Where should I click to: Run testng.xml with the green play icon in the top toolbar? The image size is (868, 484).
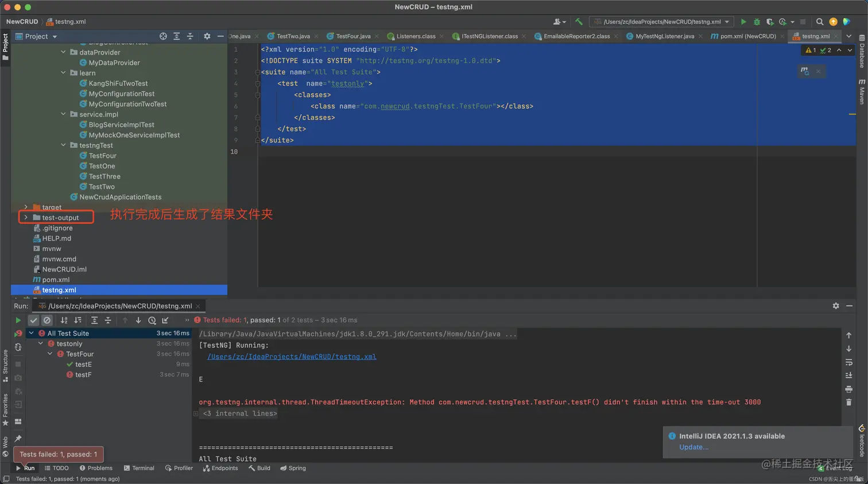point(743,22)
